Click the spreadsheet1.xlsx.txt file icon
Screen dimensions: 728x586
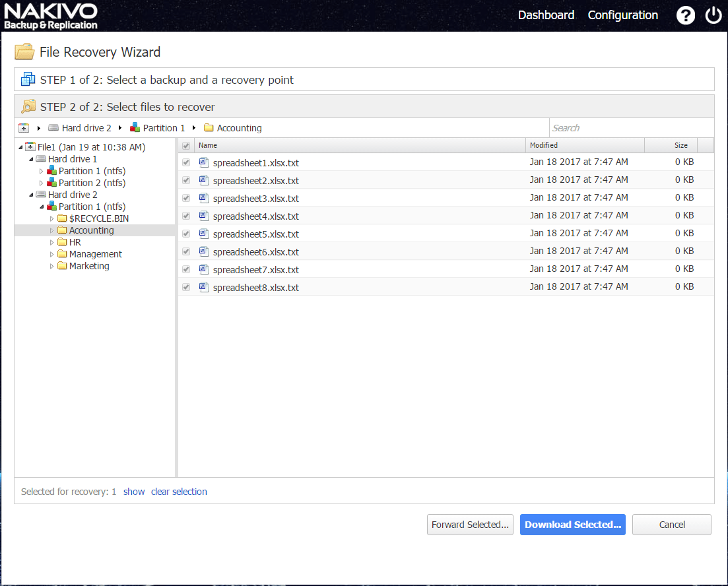[203, 162]
